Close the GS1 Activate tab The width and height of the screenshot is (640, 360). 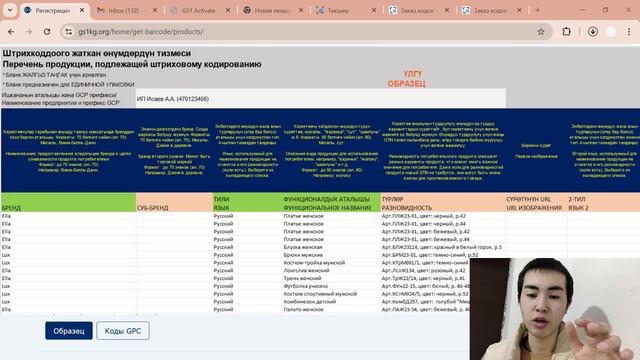click(x=228, y=10)
